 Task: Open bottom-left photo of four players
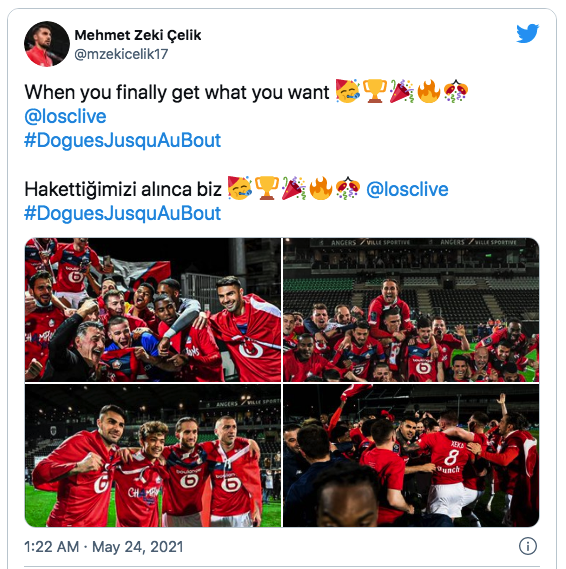tap(153, 455)
